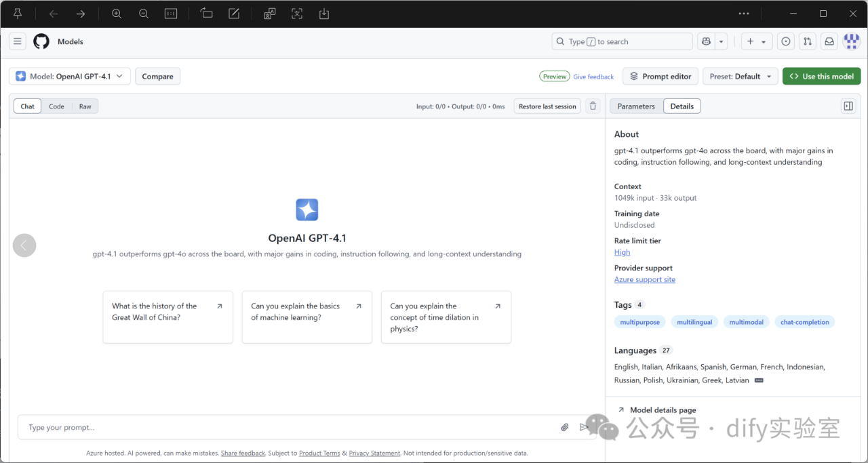Open the Privacy Statement link
868x463 pixels.
pos(374,453)
